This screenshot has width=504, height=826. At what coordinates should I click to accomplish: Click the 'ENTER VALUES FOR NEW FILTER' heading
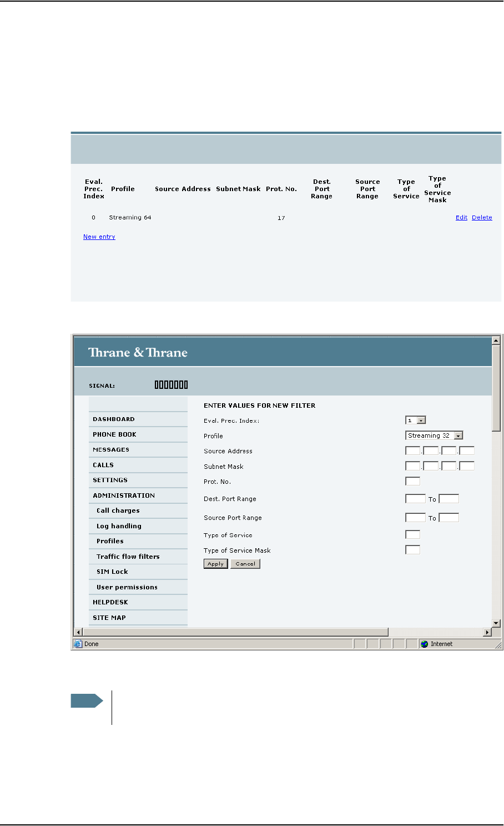260,406
